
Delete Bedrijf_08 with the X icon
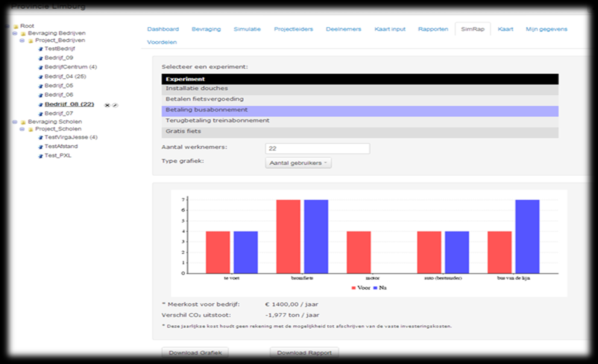pos(107,105)
